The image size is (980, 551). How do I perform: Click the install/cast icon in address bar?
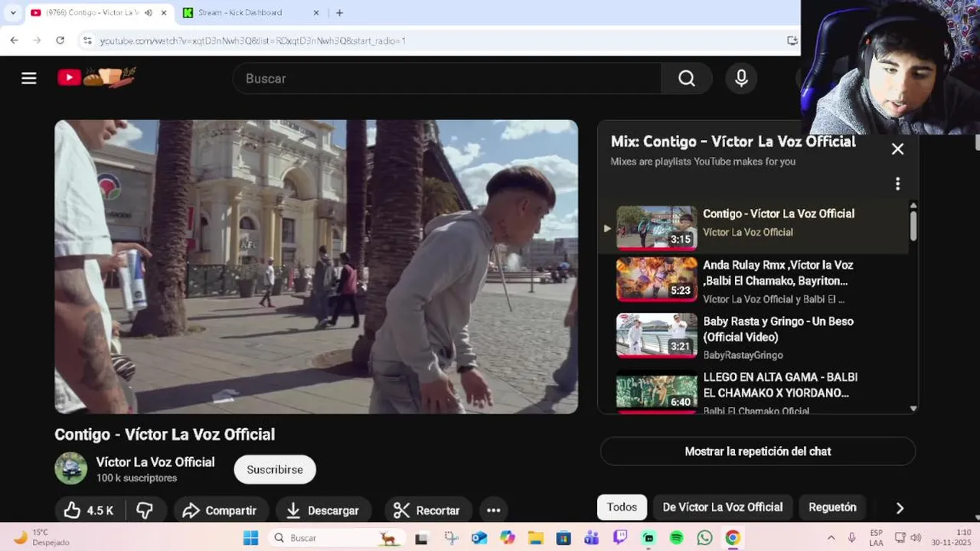coord(792,41)
